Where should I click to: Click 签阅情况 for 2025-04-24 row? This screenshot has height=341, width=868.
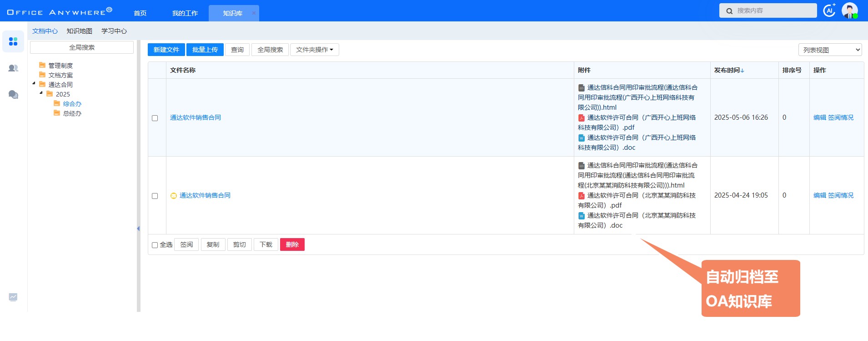tap(841, 195)
